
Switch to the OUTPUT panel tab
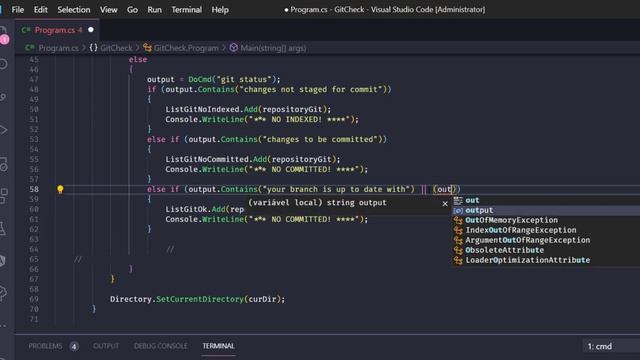[106, 346]
